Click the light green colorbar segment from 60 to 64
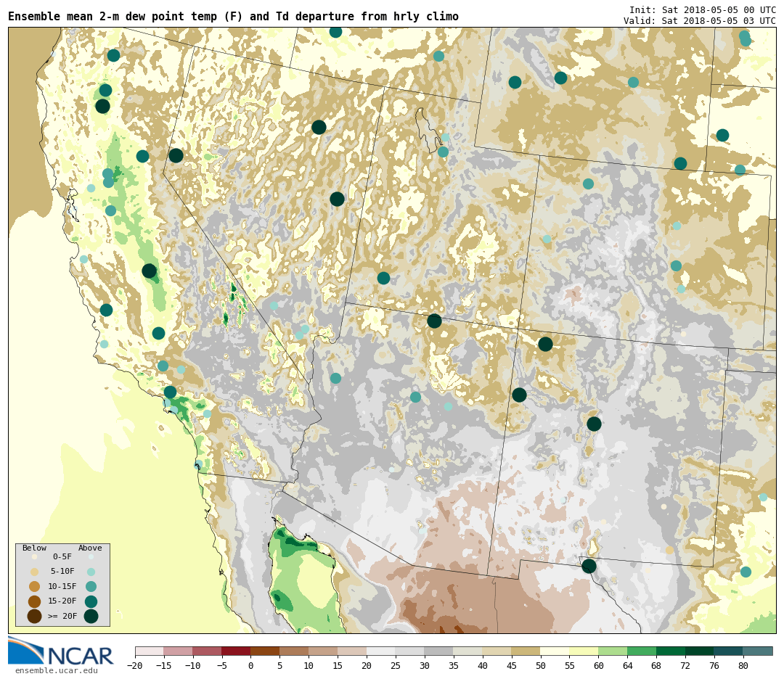The image size is (784, 679). [613, 651]
